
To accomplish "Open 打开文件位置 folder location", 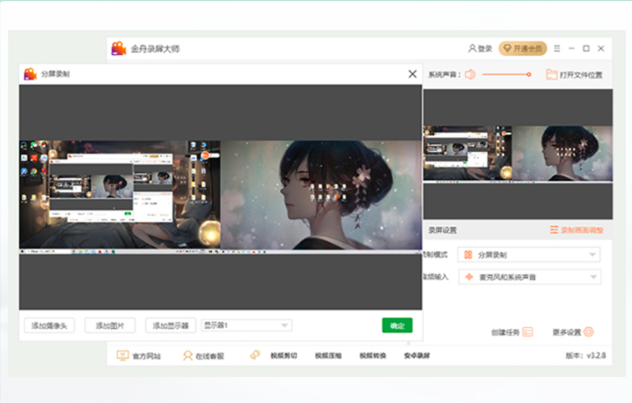I will tap(574, 75).
